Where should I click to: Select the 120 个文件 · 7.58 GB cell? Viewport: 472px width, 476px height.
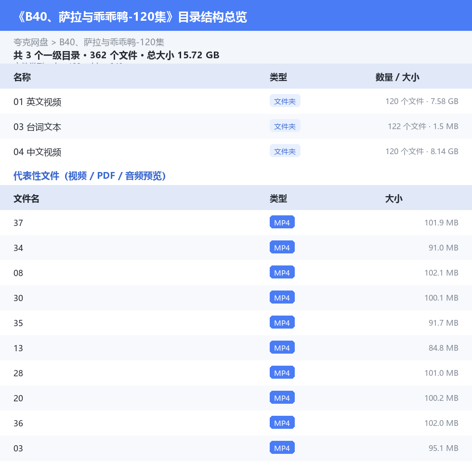[x=421, y=101]
